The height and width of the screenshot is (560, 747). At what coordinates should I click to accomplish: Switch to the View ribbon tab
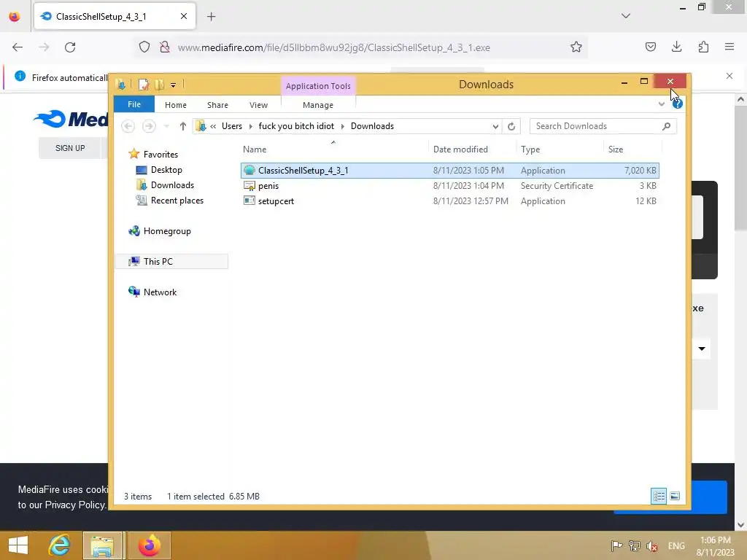(258, 105)
